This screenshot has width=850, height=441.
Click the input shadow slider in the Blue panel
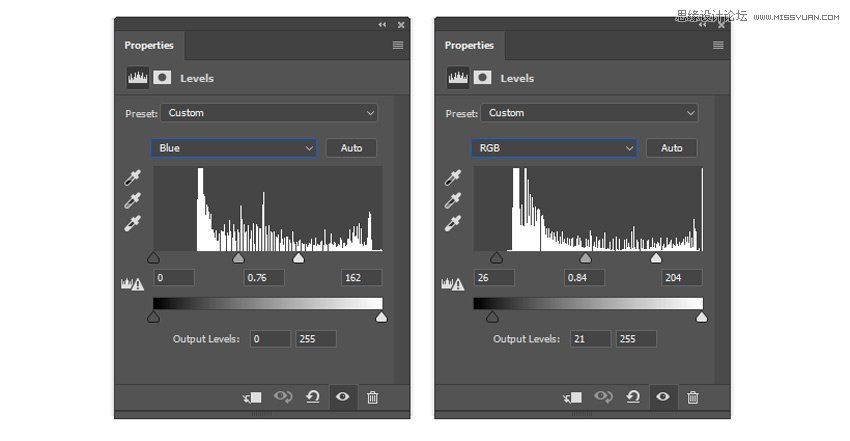153,258
